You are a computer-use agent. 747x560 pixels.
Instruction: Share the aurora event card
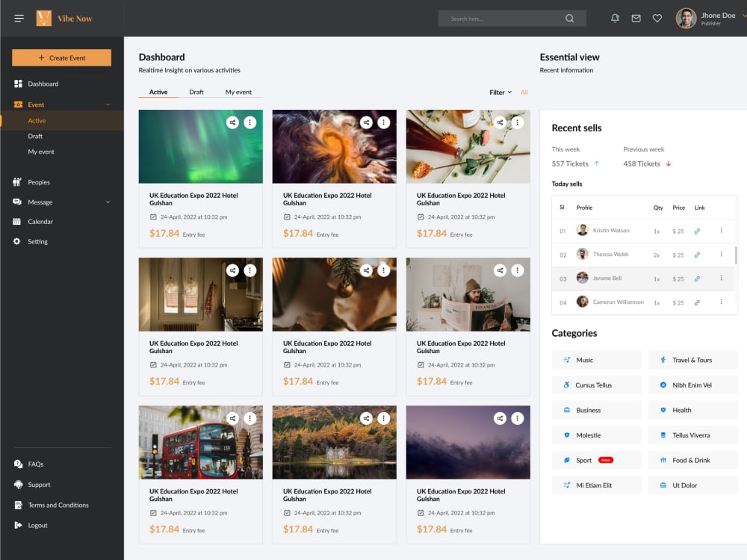(232, 122)
